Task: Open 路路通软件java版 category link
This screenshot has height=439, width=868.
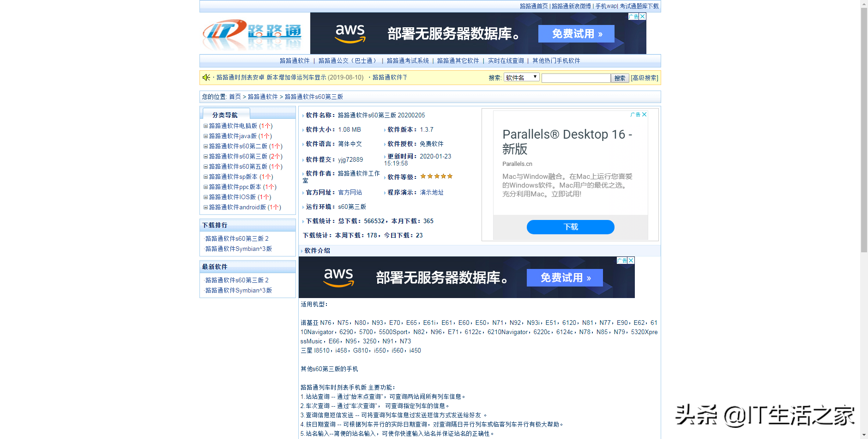Action: [233, 136]
